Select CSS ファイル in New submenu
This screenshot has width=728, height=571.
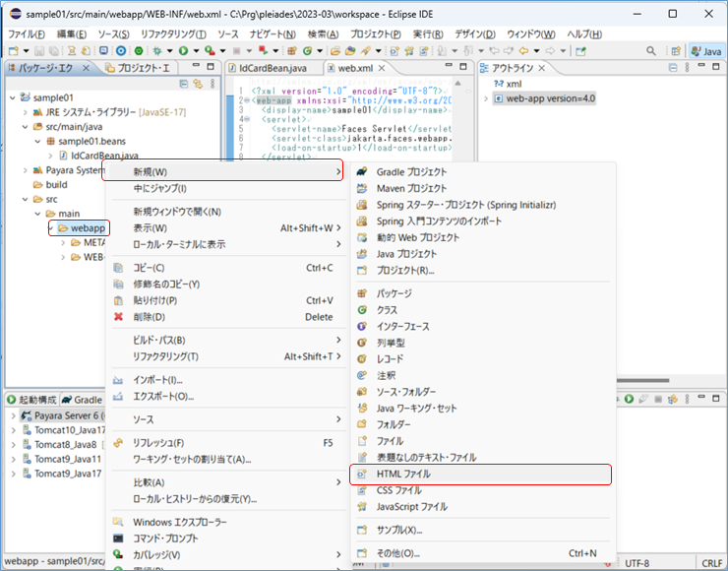coord(482,490)
